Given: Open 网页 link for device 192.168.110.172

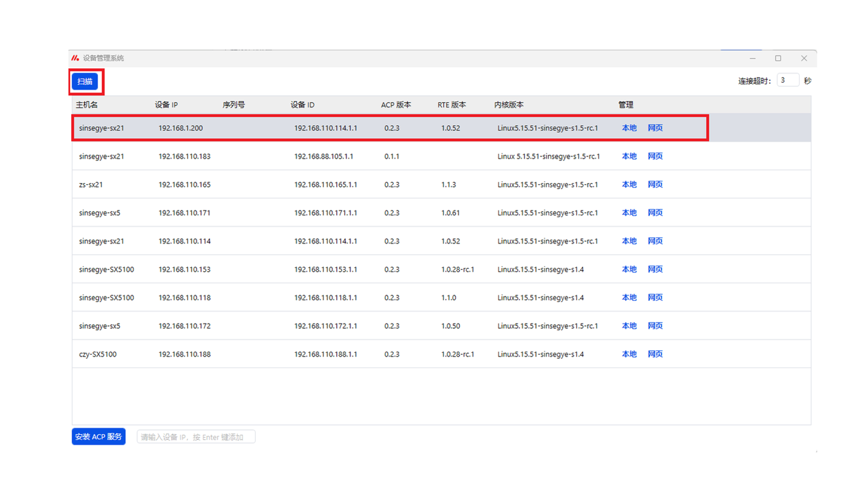Looking at the screenshot, I should [x=655, y=325].
